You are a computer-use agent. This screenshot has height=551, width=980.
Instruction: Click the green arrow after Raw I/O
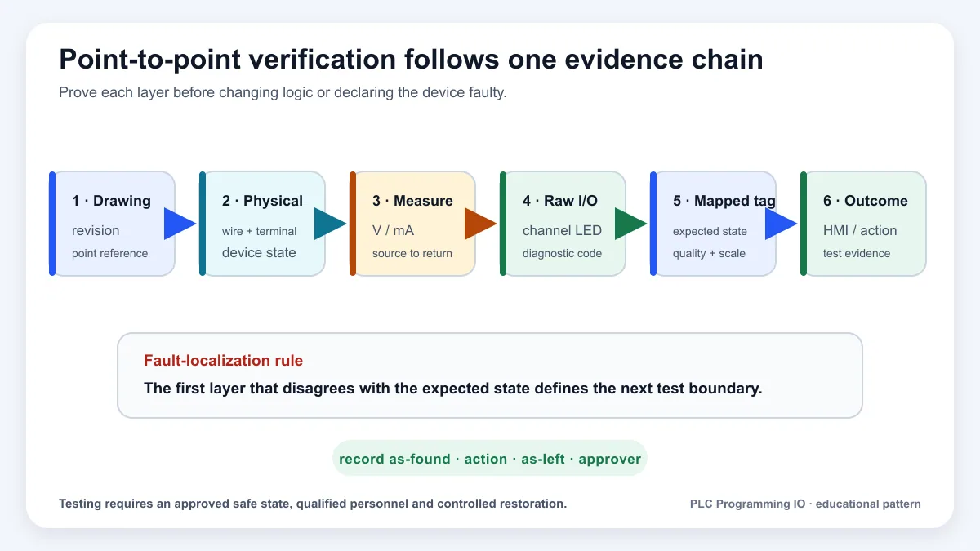coord(630,224)
